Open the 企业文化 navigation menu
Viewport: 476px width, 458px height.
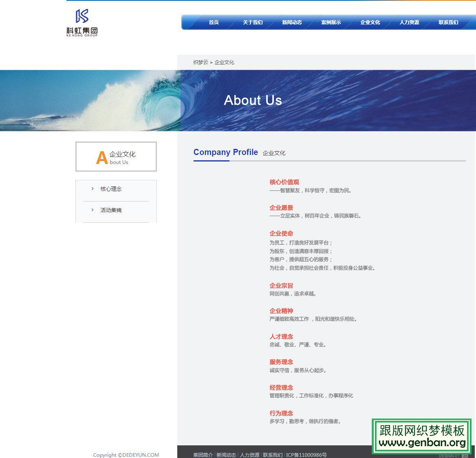370,22
